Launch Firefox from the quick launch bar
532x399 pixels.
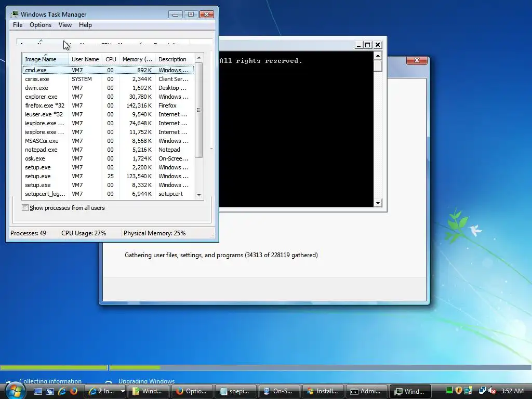(73, 391)
